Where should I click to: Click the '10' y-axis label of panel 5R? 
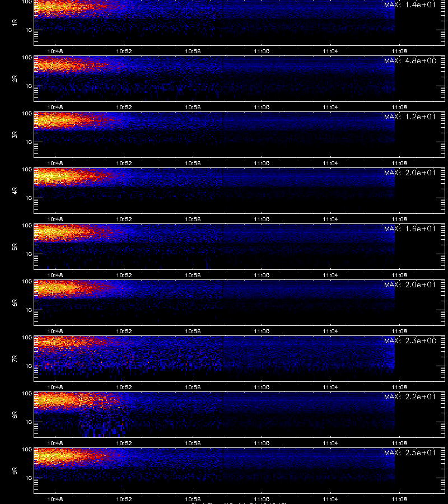29,254
